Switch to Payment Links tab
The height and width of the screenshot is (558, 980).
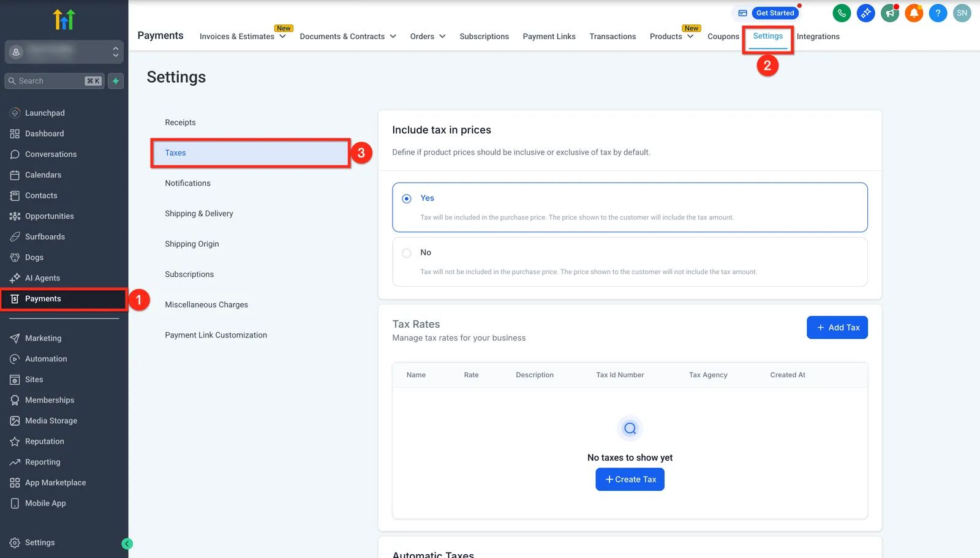549,36
